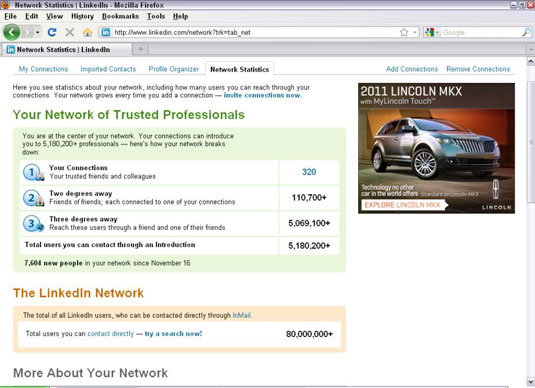Switch to Imported Contacts tab

[108, 69]
